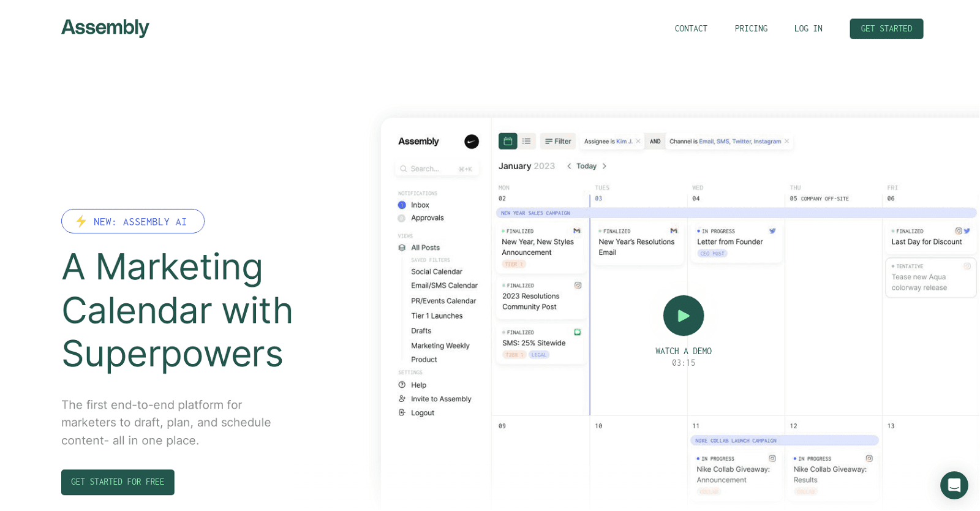Image resolution: width=980 pixels, height=511 pixels.
Task: Open the chat support widget
Action: tap(954, 485)
